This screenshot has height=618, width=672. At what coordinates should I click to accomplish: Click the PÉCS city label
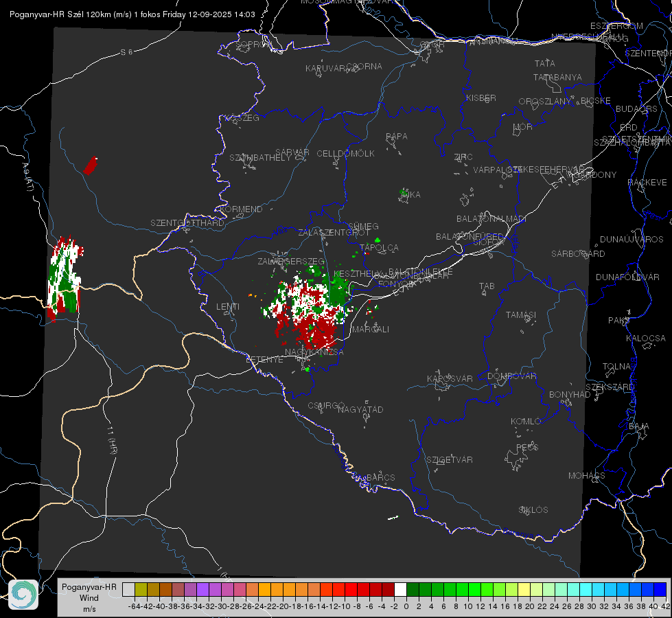[x=527, y=447]
